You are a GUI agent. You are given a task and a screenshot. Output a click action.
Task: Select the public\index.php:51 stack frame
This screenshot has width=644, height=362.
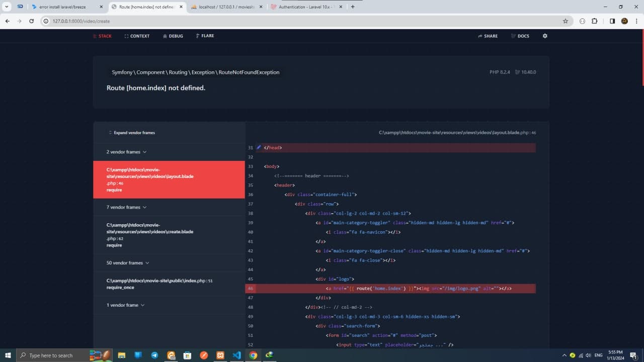[x=169, y=284]
